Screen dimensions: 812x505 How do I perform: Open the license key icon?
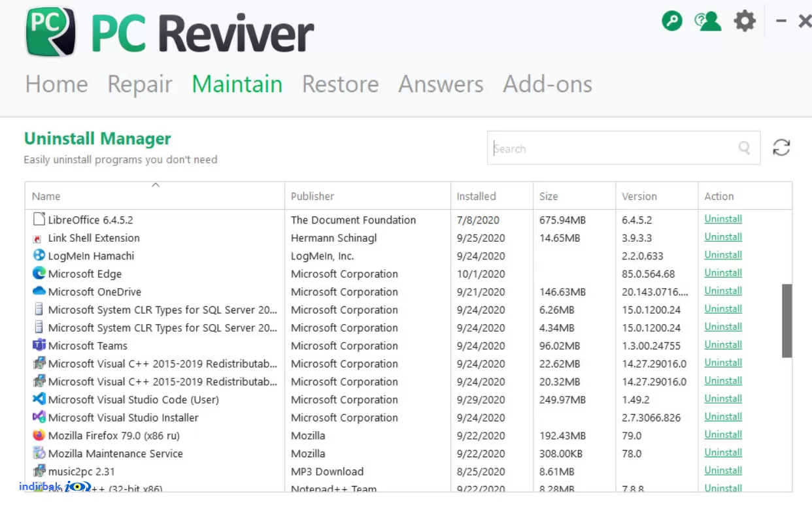[672, 22]
